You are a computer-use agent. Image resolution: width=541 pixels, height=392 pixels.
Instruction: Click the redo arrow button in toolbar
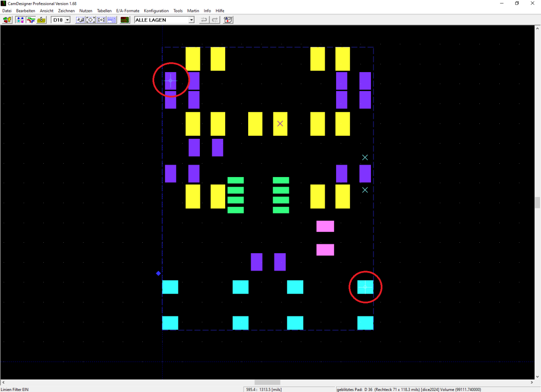point(215,20)
